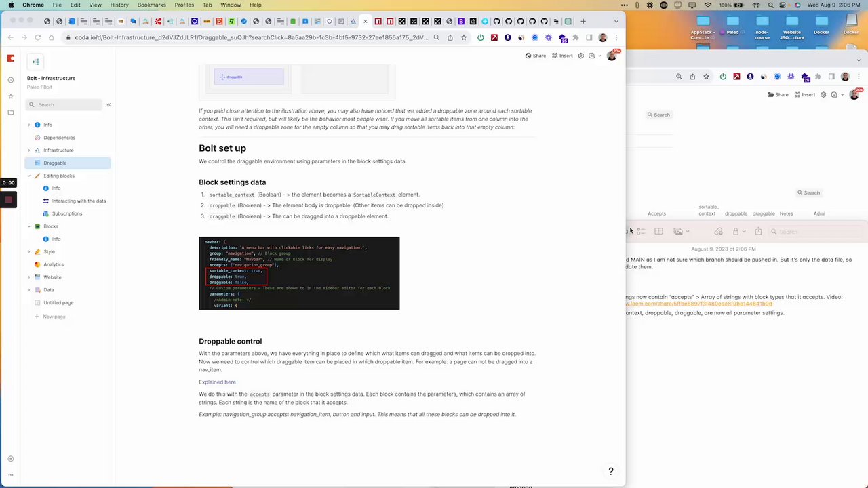Viewport: 868px width, 488px height.
Task: Expand the Style page
Action: click(x=29, y=251)
